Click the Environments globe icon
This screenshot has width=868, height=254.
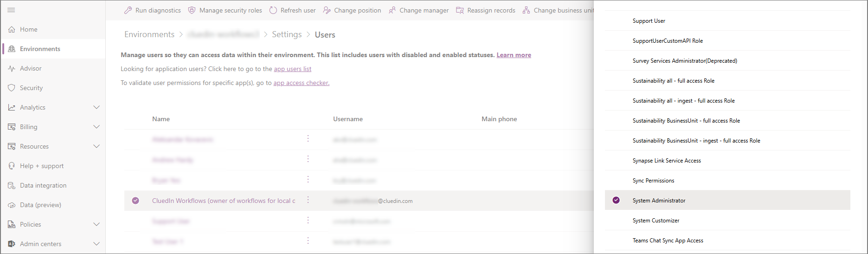coord(12,49)
